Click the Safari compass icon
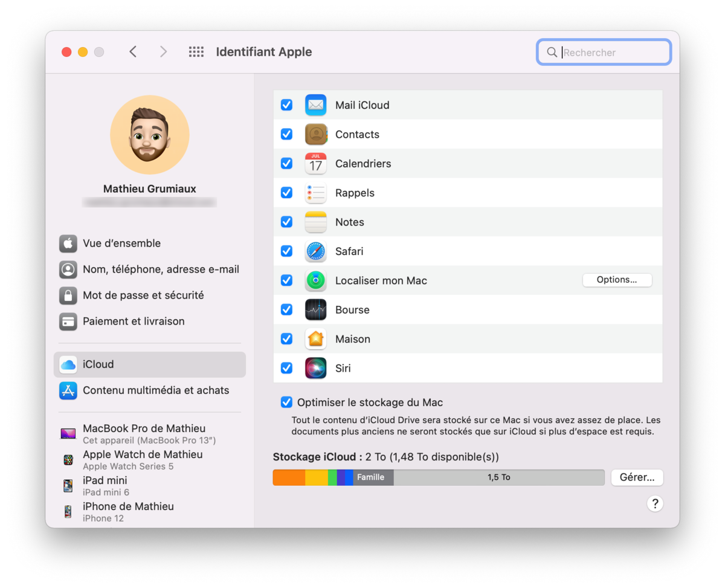This screenshot has width=725, height=588. tap(315, 251)
